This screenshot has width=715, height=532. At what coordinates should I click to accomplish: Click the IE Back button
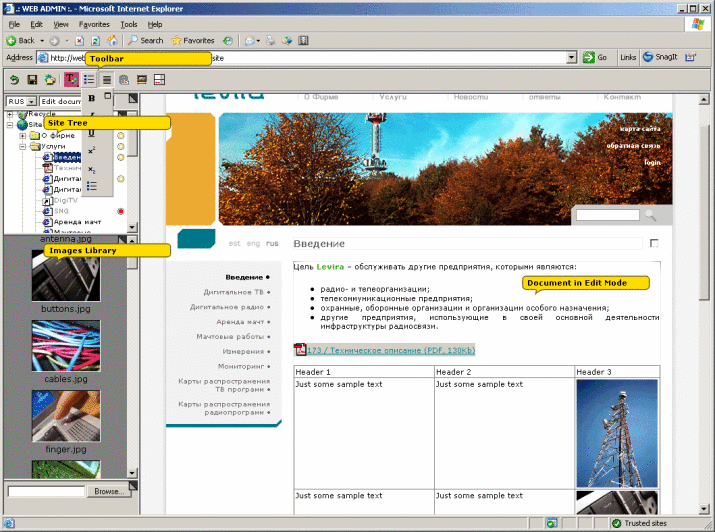pyautogui.click(x=21, y=41)
